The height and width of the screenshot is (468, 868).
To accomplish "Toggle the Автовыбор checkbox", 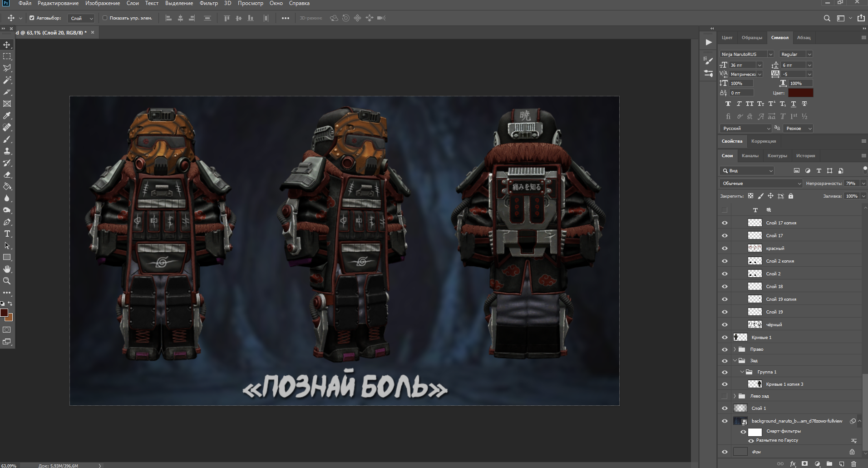I will point(32,18).
